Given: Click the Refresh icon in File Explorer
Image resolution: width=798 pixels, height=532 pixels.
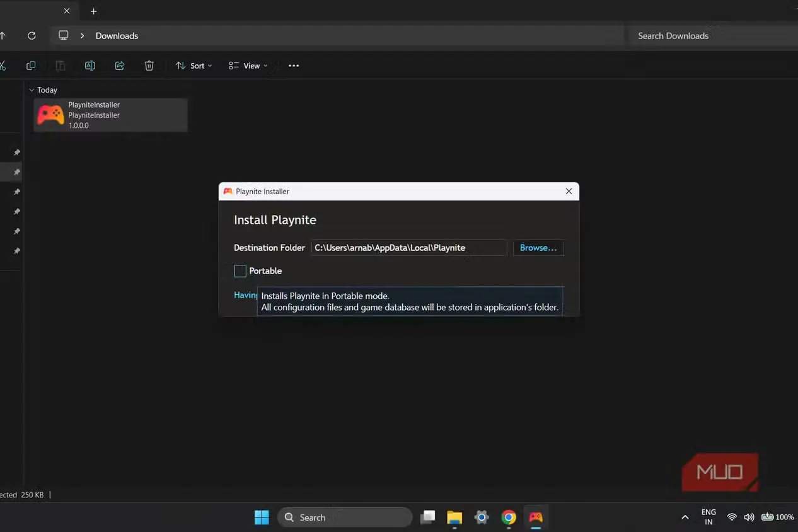Looking at the screenshot, I should [32, 36].
